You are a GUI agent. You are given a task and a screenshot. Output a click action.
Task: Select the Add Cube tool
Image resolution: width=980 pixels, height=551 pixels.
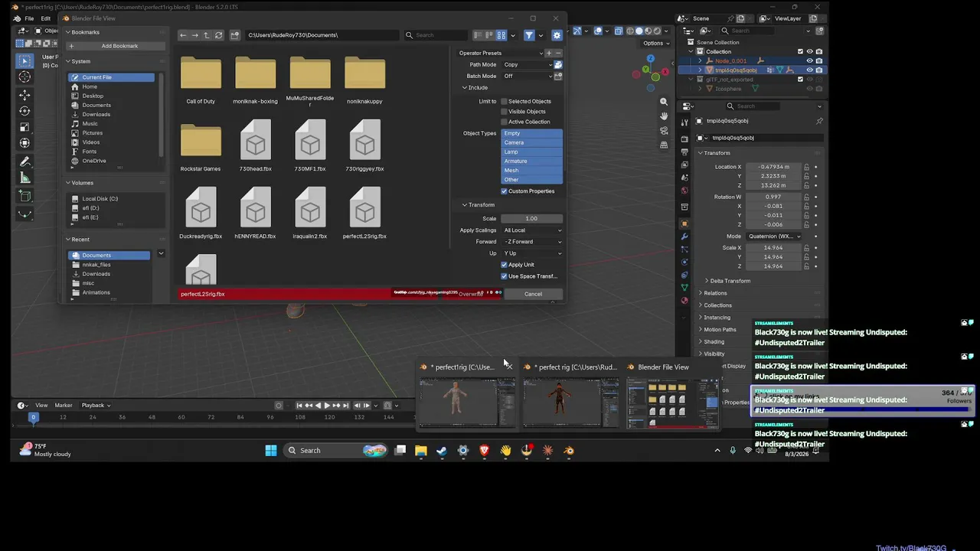point(24,197)
